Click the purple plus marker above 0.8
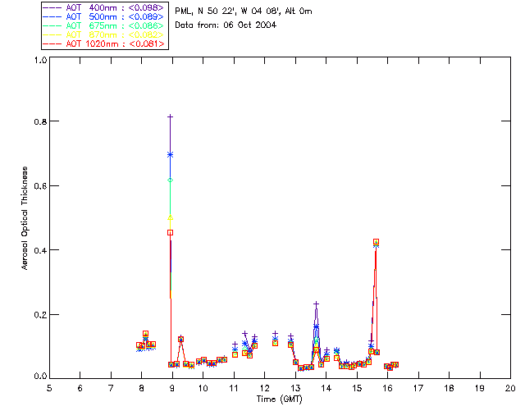Image resolution: width=525 pixels, height=420 pixels. coord(170,116)
